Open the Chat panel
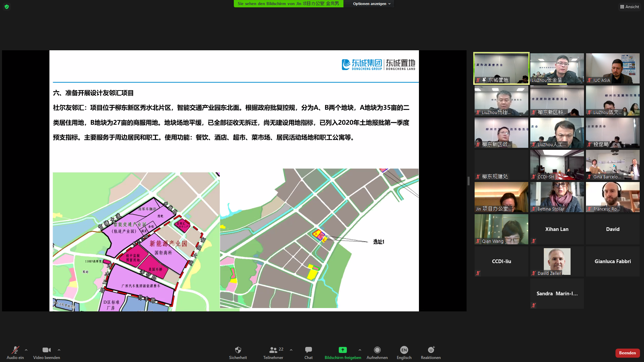 tap(308, 350)
